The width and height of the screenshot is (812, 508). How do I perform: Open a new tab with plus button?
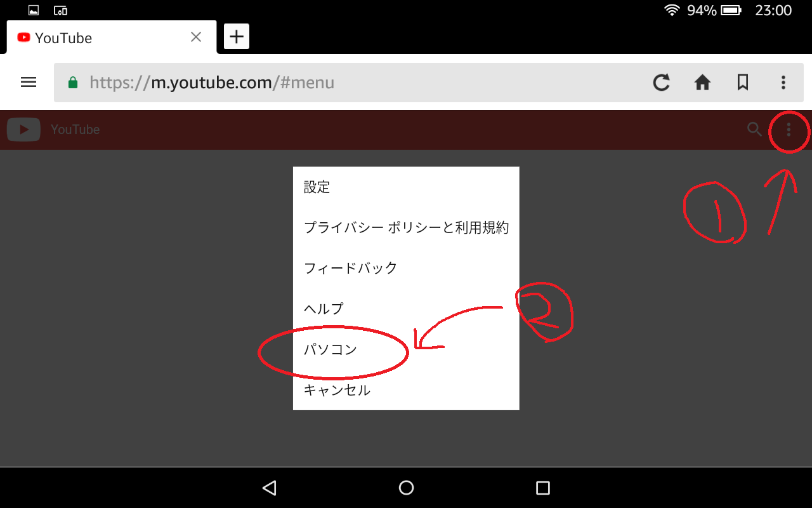[237, 37]
